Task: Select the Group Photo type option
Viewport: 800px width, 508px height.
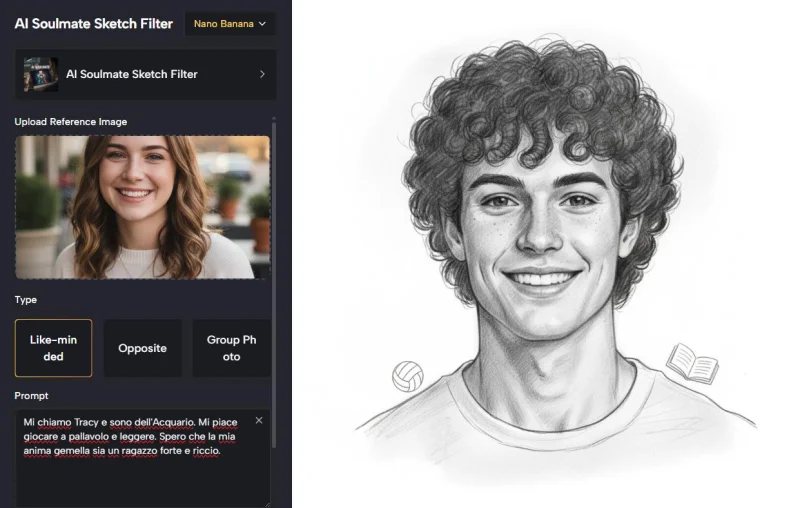Action: pos(231,348)
